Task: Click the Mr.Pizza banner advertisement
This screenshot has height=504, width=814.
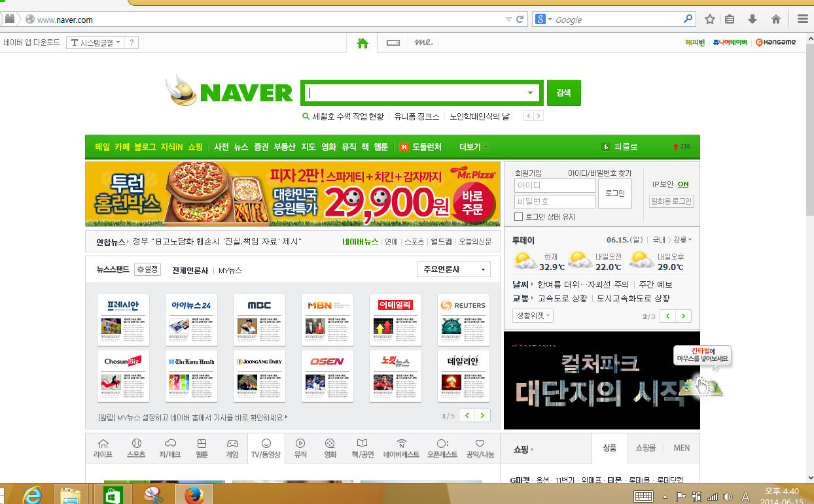Action: pos(292,194)
